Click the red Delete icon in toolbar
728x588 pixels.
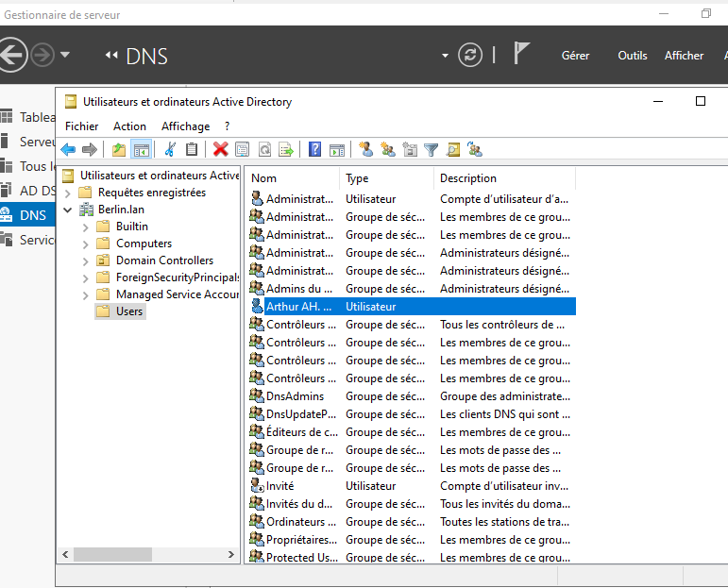220,149
